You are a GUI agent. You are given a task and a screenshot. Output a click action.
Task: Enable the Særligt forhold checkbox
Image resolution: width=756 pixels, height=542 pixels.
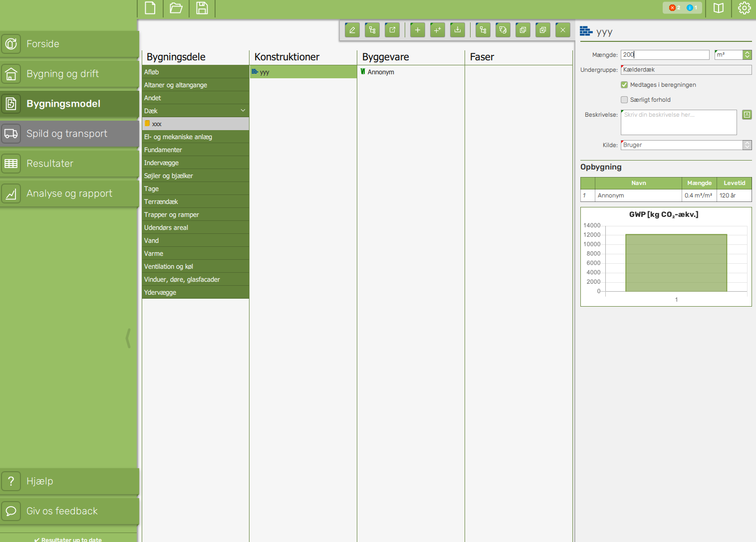[x=624, y=100]
